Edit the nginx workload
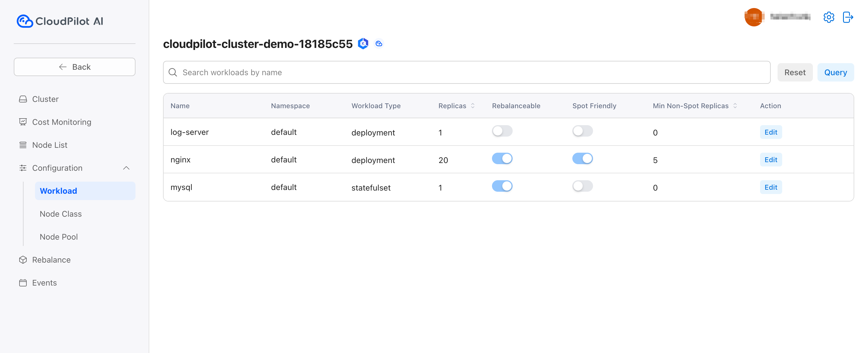The width and height of the screenshot is (868, 353). [x=771, y=160]
